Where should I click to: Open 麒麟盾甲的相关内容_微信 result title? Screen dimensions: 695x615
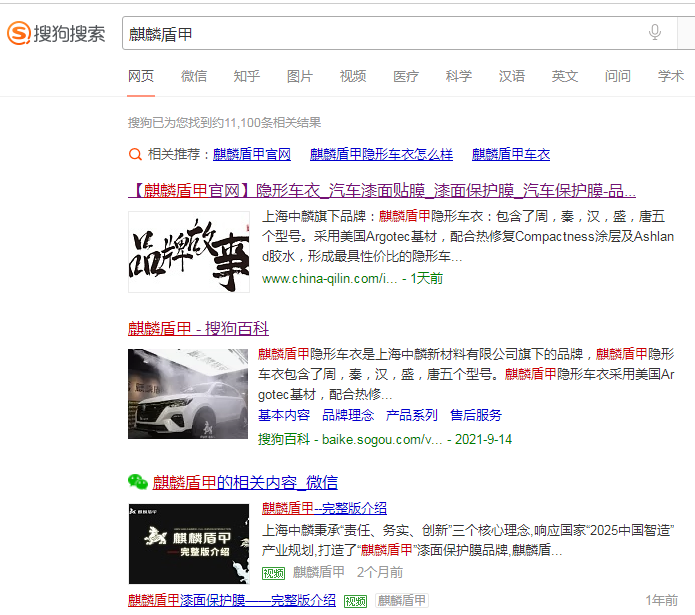(245, 482)
